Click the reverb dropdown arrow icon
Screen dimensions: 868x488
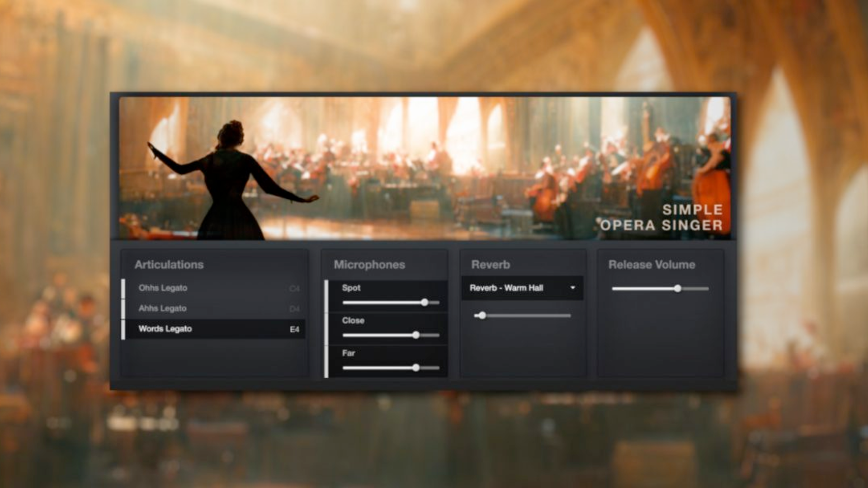tap(573, 288)
